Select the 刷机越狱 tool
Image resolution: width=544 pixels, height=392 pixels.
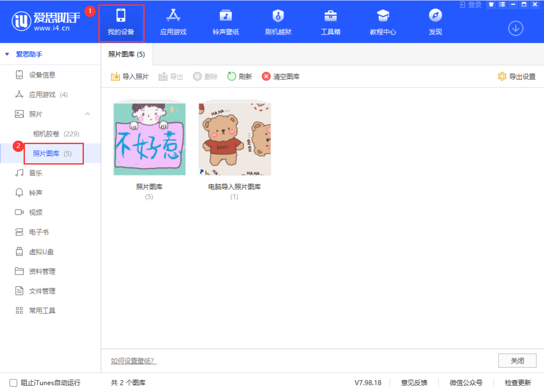278,22
